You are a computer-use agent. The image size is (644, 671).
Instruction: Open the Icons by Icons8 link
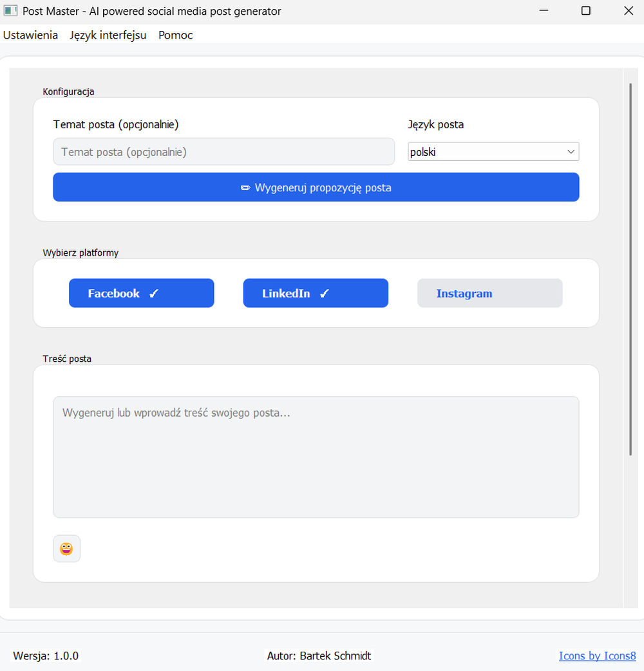click(x=597, y=656)
